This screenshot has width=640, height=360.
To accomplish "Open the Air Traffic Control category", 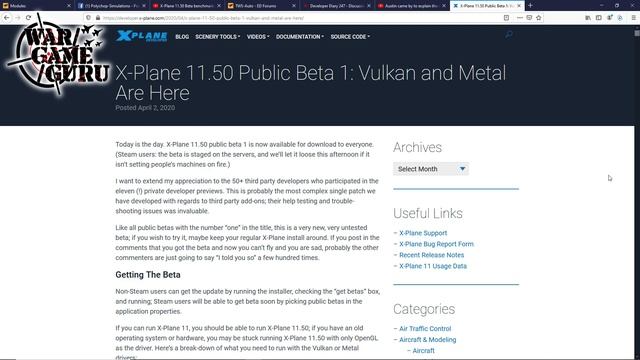I will (x=425, y=329).
